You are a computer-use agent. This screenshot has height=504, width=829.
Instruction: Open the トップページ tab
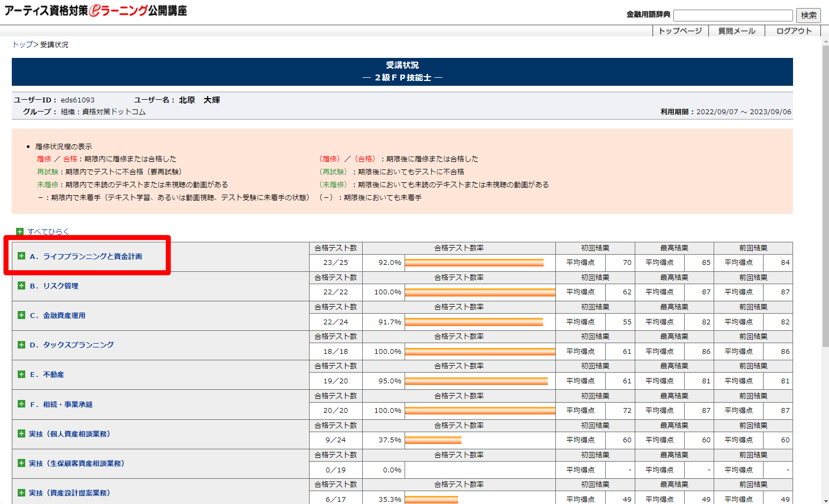pos(680,31)
